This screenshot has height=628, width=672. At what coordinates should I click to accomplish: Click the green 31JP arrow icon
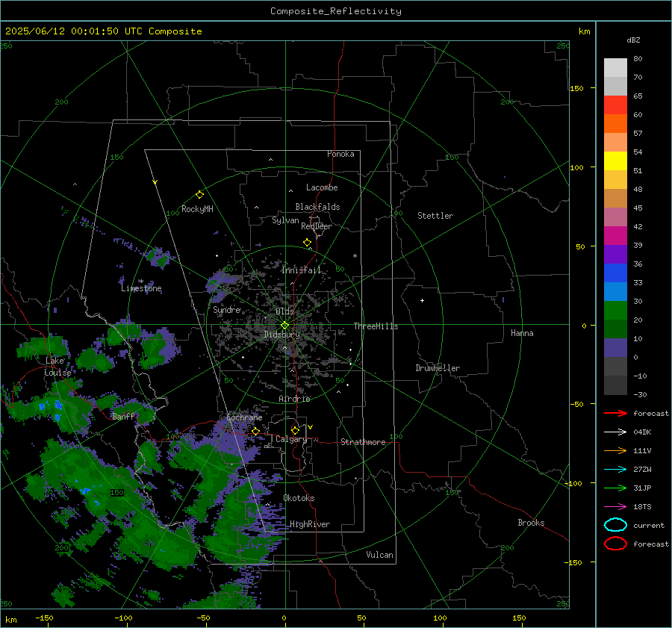pyautogui.click(x=615, y=488)
